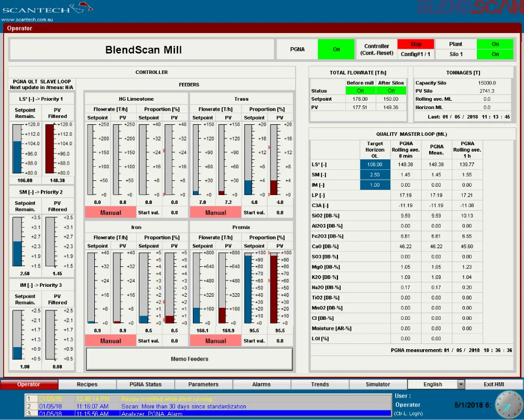The width and height of the screenshot is (524, 420).
Task: Click the Memo Feeders button
Action: click(190, 359)
